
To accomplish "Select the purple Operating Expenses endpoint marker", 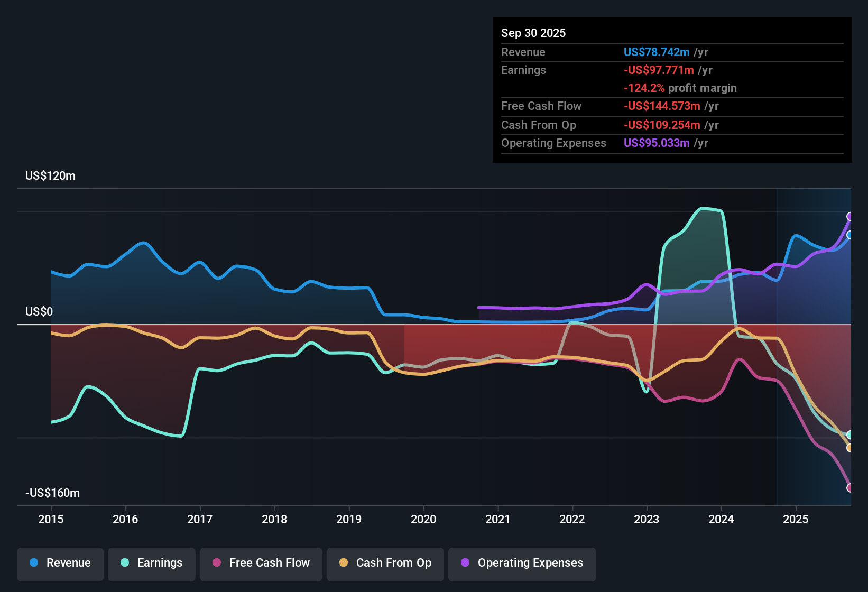I will (x=850, y=216).
